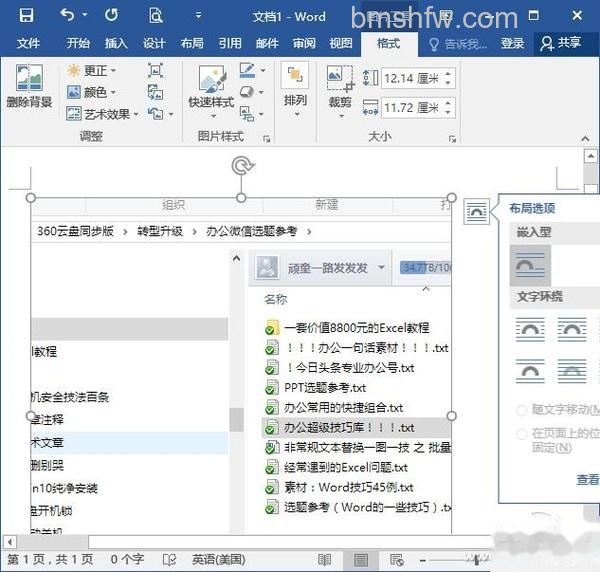Viewport: 600px width, 572px height.
Task: Select the Fix position on page radio button
Action: pos(521,434)
